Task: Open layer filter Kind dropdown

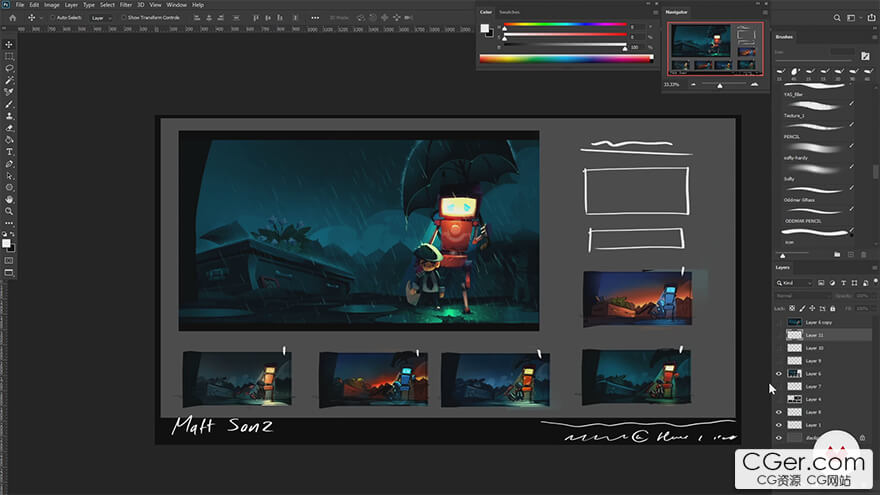Action: click(794, 283)
